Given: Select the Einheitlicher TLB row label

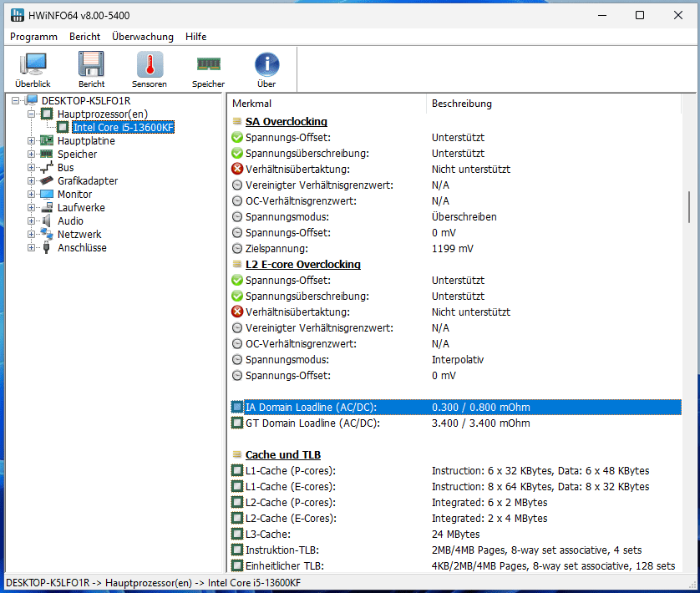Looking at the screenshot, I should coord(285,565).
